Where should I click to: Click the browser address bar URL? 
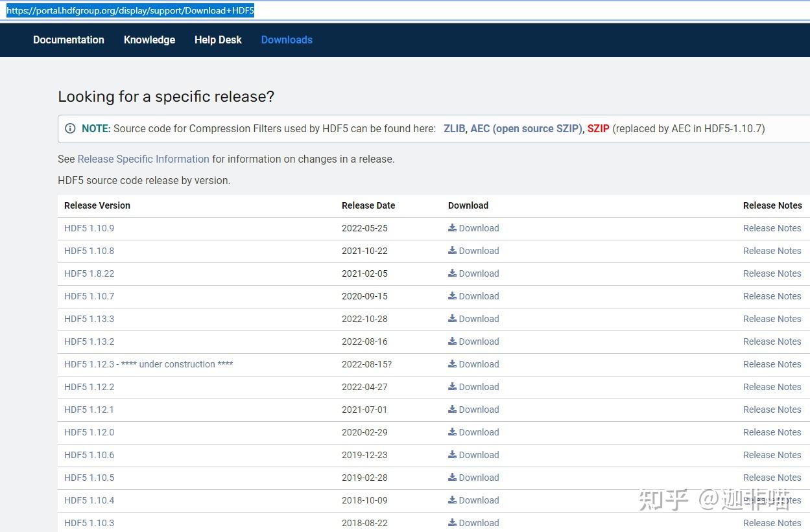[130, 11]
